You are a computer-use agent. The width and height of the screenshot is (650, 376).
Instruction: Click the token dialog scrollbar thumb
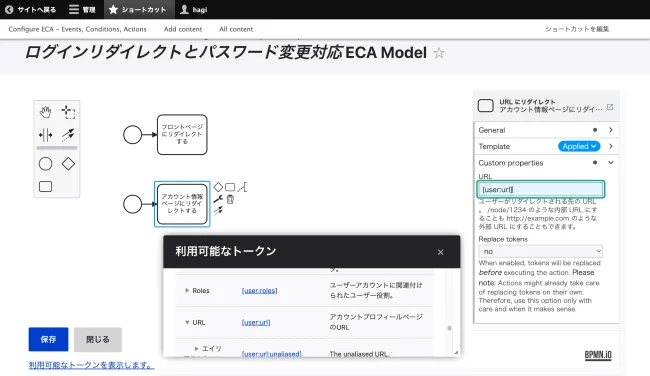click(x=449, y=328)
